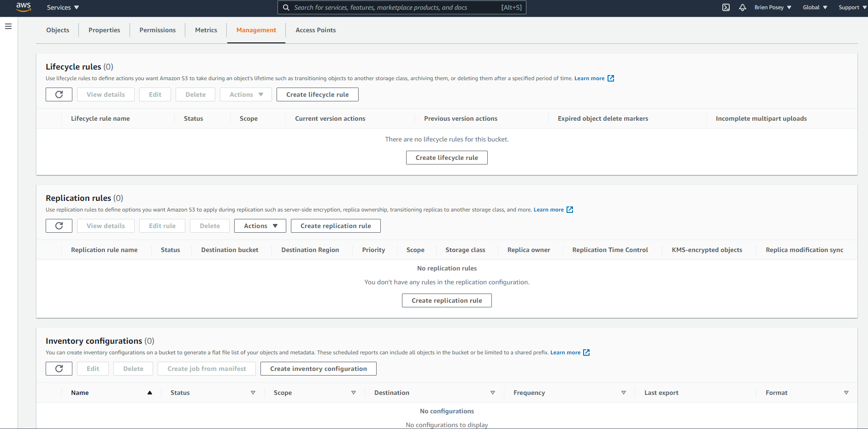Screen dimensions: 868x429
Task: Sort inventory table by Frequency column
Action: (623, 393)
